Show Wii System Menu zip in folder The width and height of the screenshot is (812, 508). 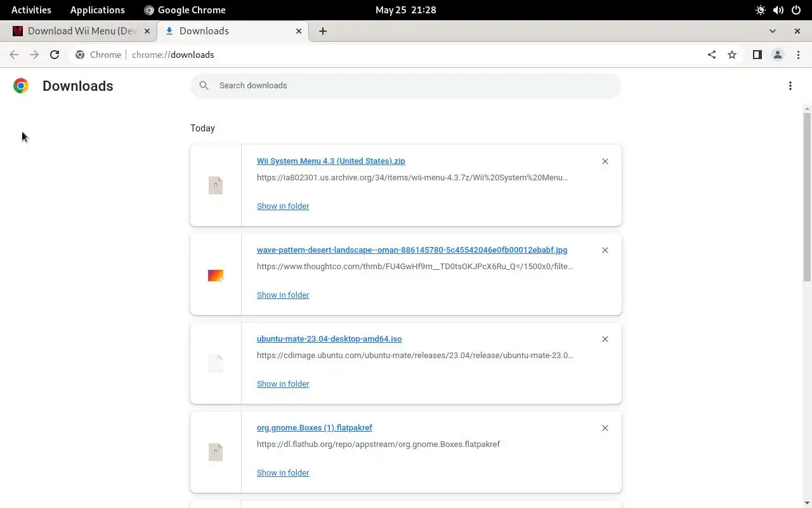pyautogui.click(x=283, y=206)
